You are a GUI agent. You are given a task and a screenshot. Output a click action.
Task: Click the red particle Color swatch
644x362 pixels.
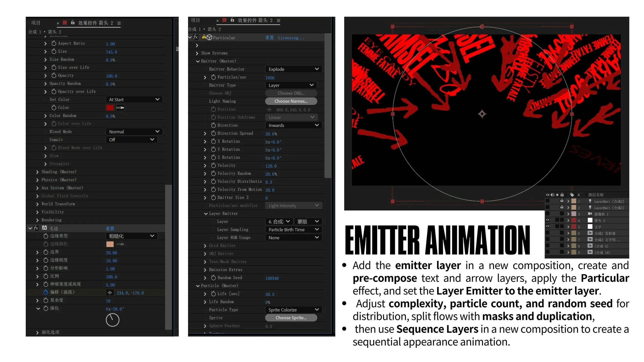(110, 108)
